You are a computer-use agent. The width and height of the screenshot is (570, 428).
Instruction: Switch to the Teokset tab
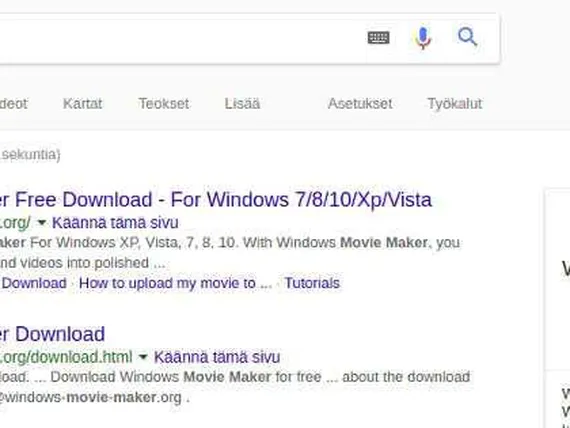[x=164, y=104]
